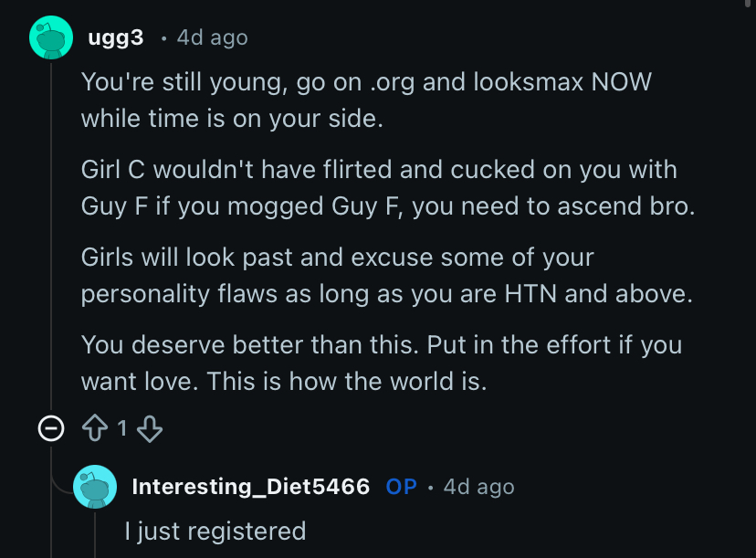Collapse the ugg3 comment thread

[x=51, y=429]
